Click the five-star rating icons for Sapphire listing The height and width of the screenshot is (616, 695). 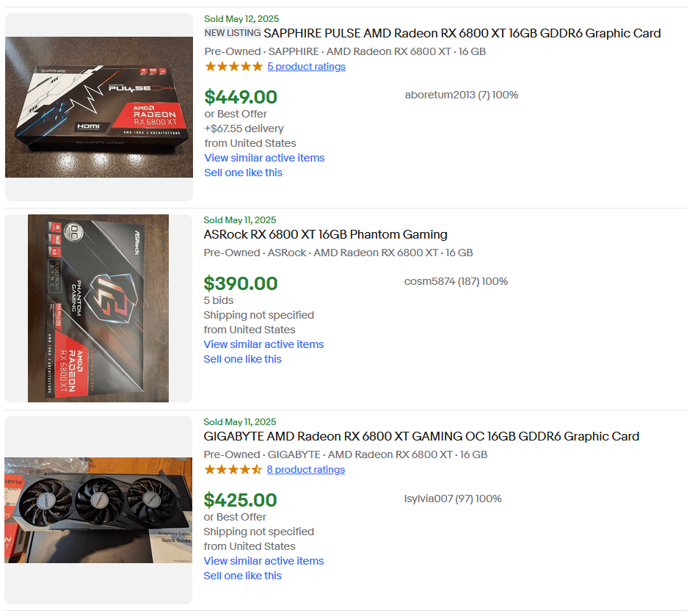point(233,67)
